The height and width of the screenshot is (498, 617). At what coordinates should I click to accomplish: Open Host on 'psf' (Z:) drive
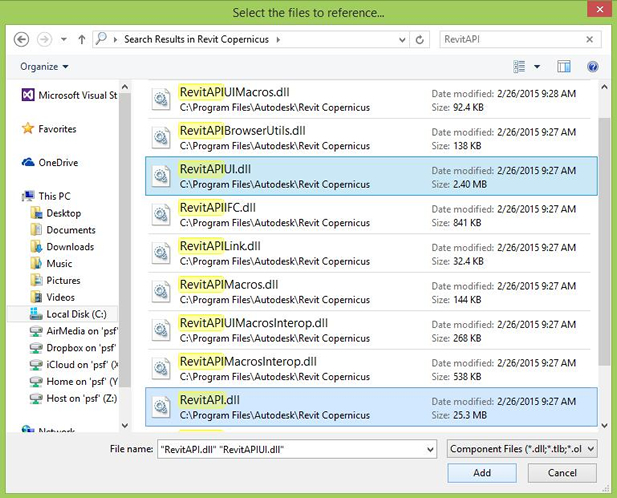(x=74, y=398)
